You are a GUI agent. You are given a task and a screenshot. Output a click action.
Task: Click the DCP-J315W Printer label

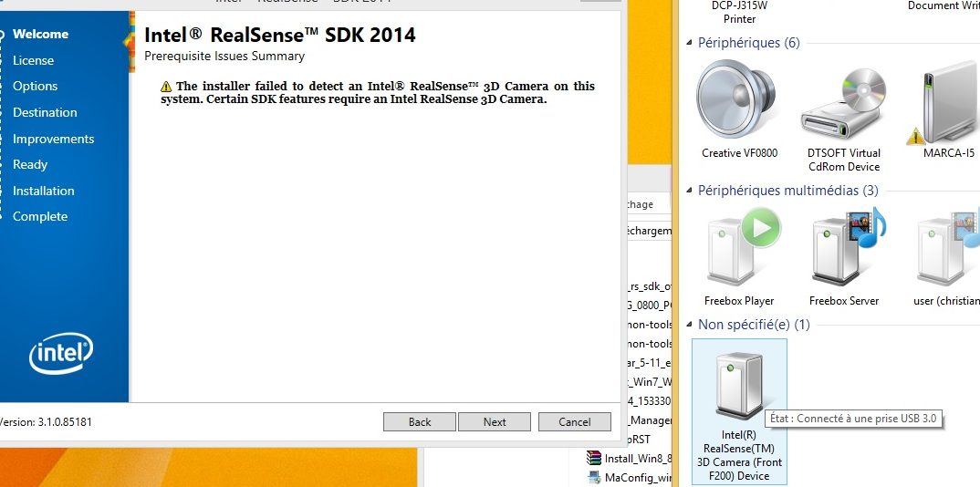pos(739,13)
